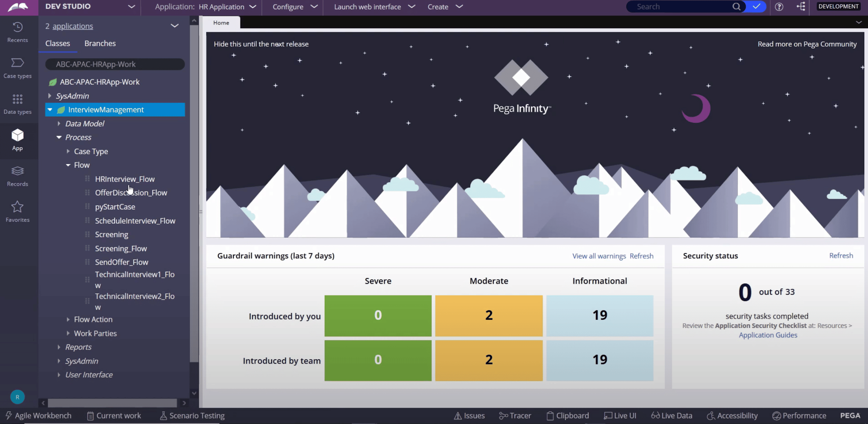Click the orange Moderate tile, Introduced by team
This screenshot has width=868, height=424.
489,360
